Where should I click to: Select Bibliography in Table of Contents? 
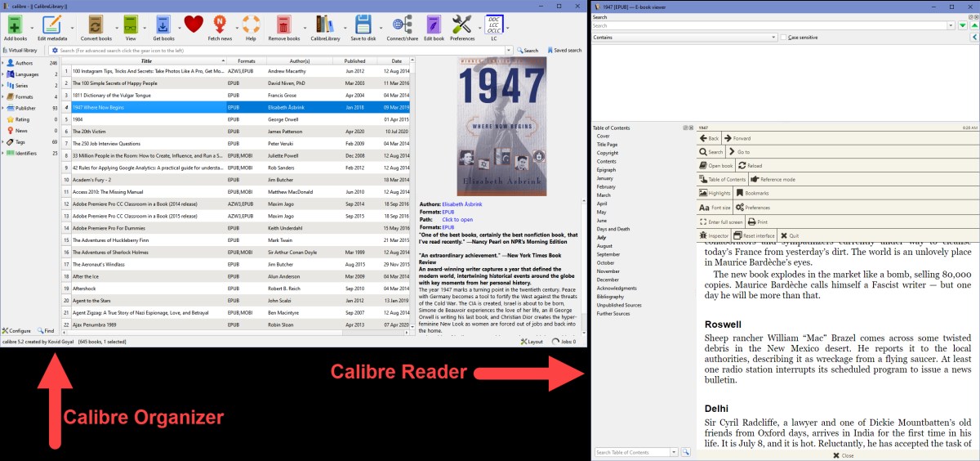[610, 297]
